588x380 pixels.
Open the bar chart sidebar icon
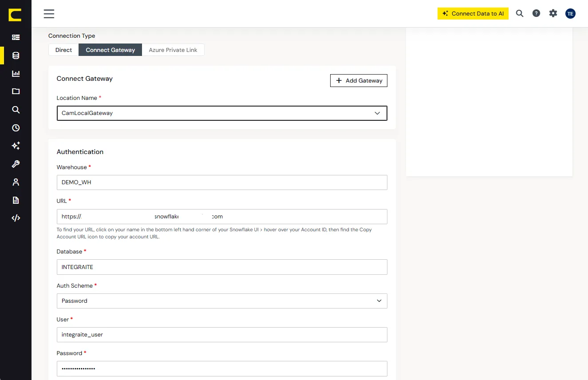click(x=16, y=74)
